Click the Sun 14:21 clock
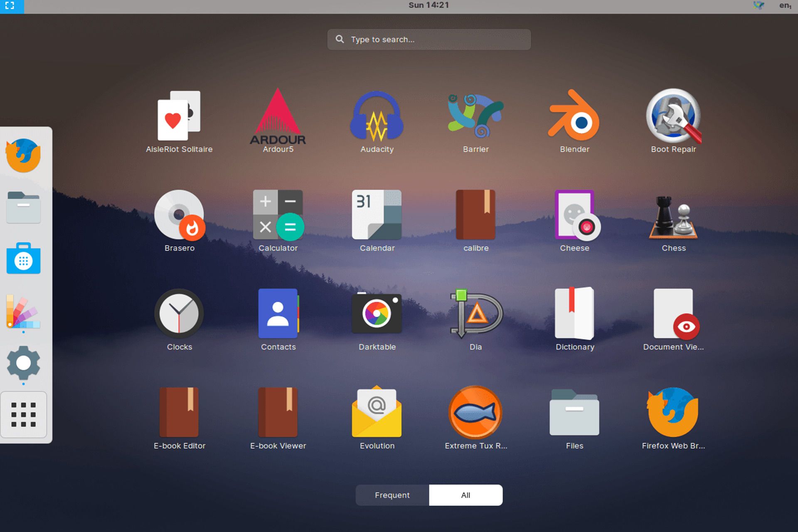 pos(429,5)
